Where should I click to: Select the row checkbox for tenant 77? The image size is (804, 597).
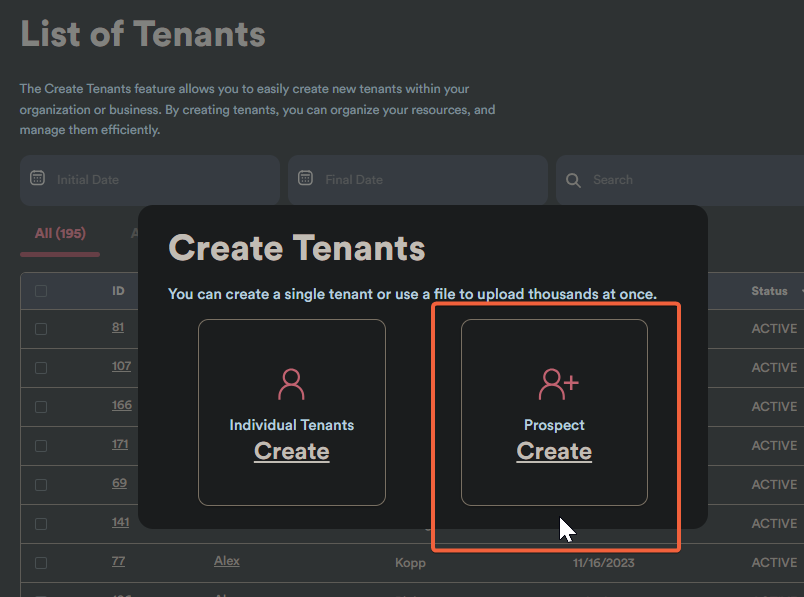[x=41, y=563]
